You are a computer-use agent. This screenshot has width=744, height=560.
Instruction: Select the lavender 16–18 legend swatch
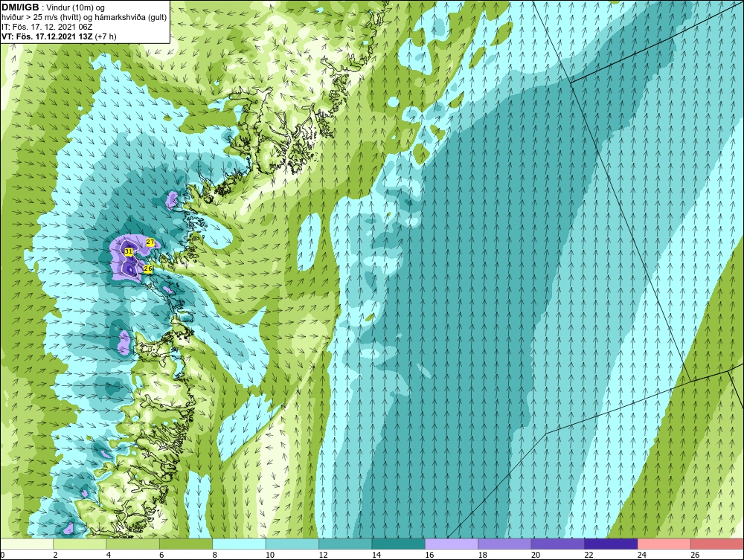coord(452,544)
